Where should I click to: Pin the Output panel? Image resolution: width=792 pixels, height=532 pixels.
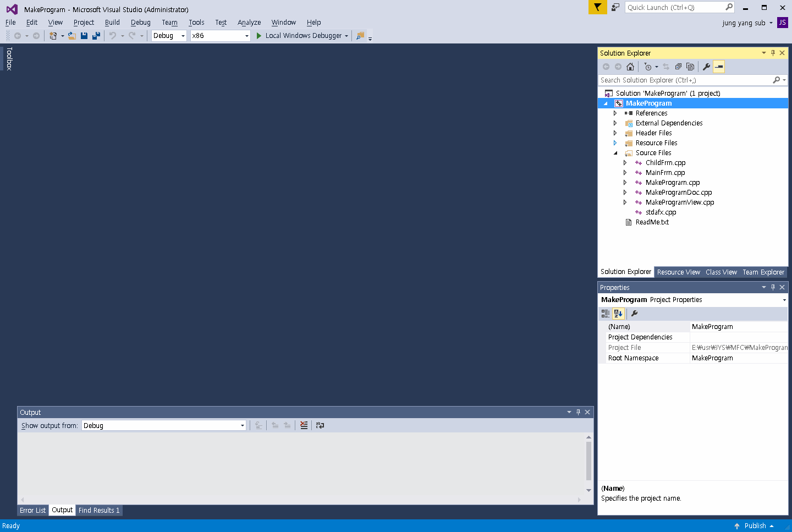(x=578, y=412)
